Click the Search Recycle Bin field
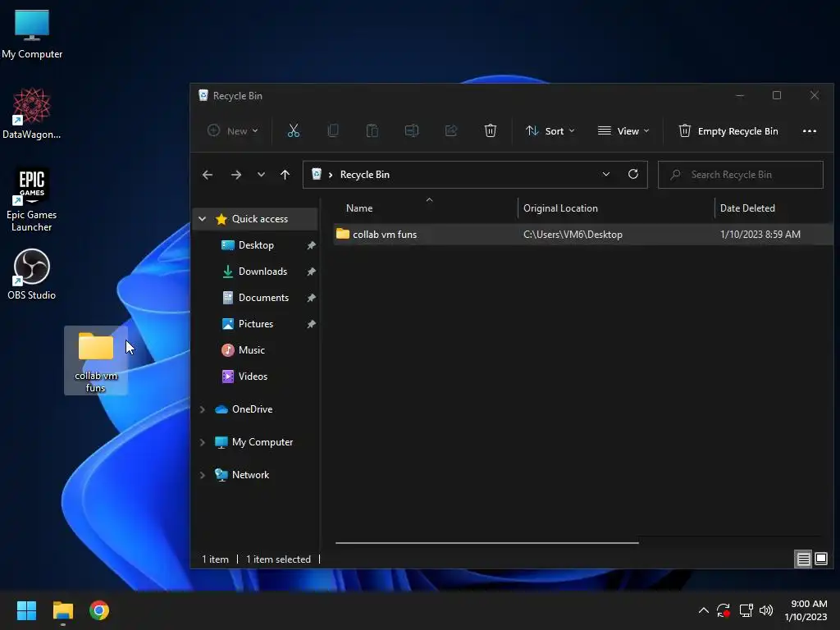 [741, 175]
